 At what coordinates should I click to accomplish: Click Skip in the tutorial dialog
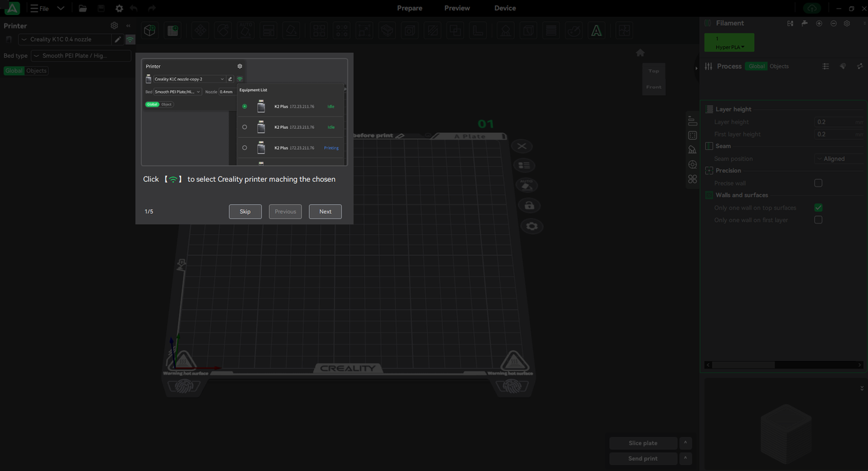245,212
